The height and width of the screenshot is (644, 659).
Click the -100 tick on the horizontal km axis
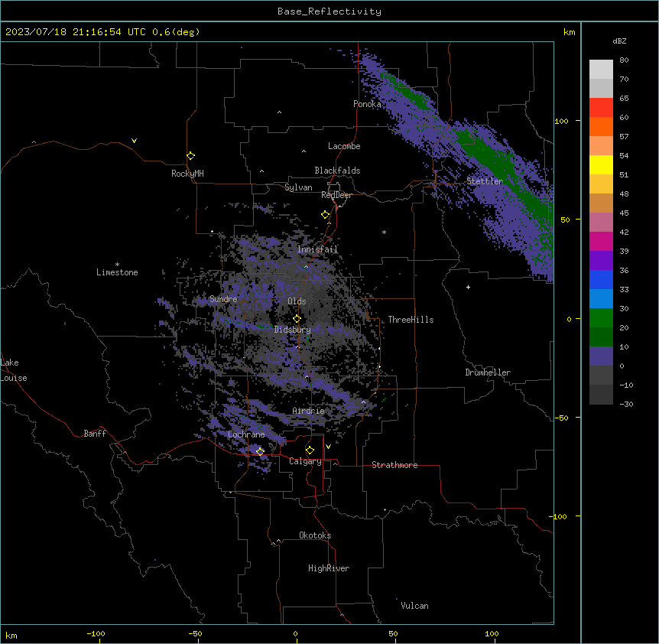point(96,633)
